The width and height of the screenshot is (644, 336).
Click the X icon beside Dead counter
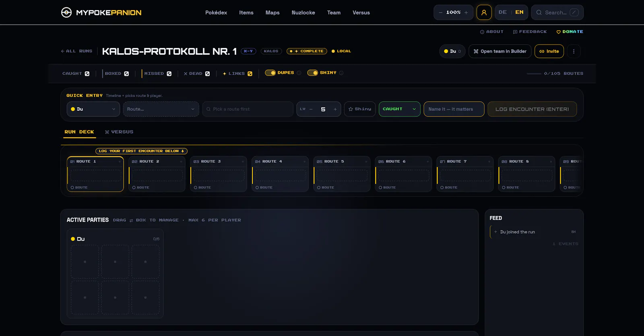click(186, 74)
